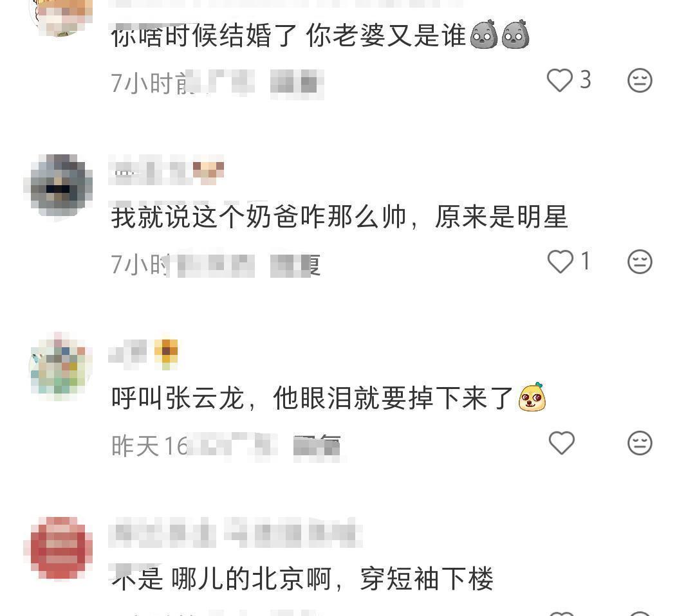The image size is (695, 616).
Task: Open avatar of top commenter
Action: click(x=60, y=15)
